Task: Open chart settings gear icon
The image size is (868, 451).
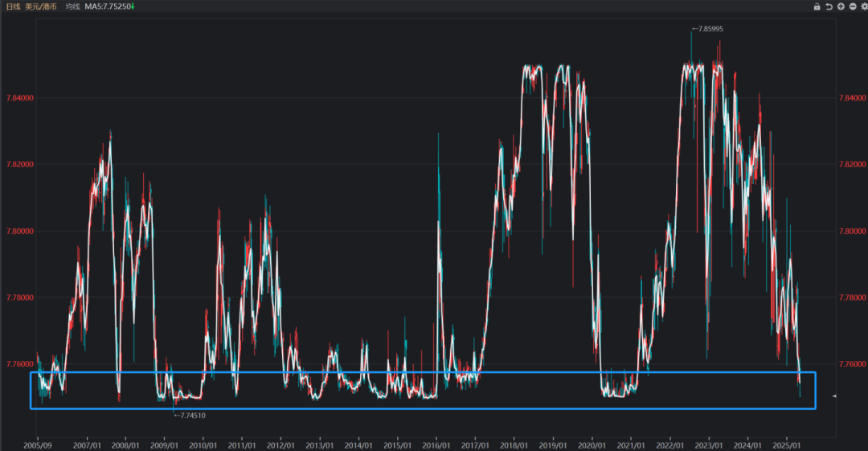Action: click(864, 6)
